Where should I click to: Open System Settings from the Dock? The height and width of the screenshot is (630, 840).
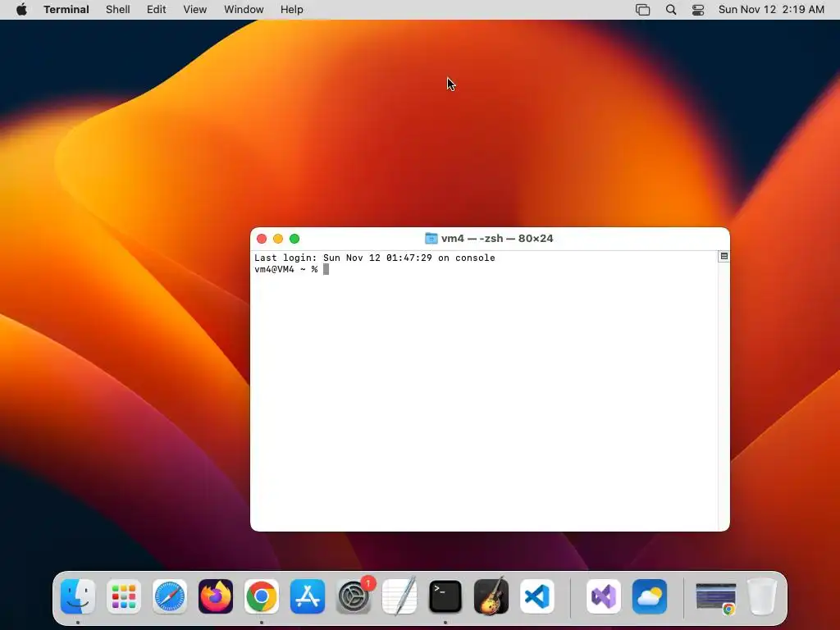354,596
